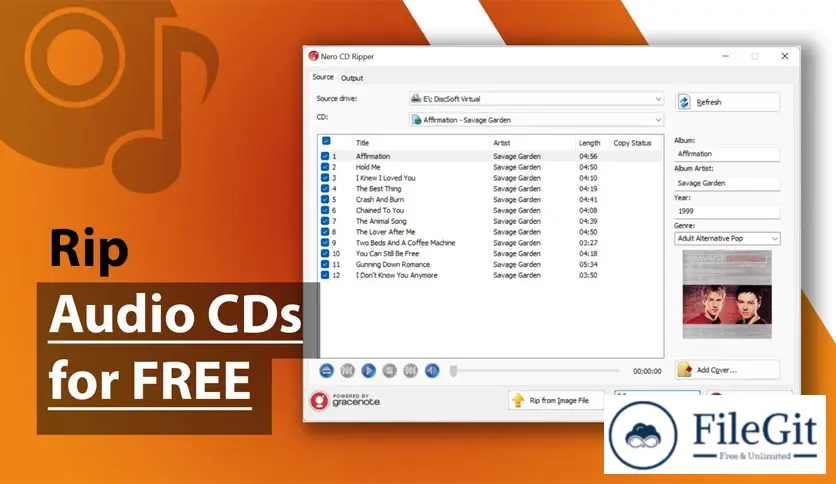Close the Nero CD Ripper window

[785, 56]
